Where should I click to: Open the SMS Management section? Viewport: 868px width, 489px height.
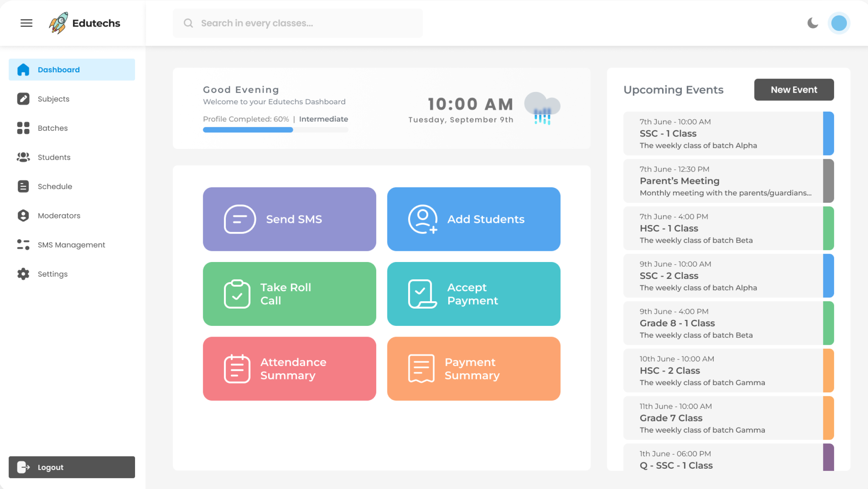(x=71, y=245)
